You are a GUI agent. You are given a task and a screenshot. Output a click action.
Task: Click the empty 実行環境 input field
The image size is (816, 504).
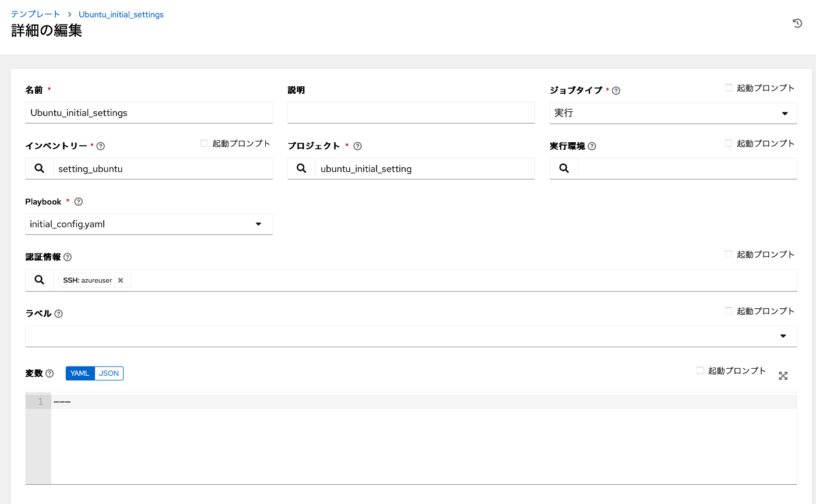[687, 168]
